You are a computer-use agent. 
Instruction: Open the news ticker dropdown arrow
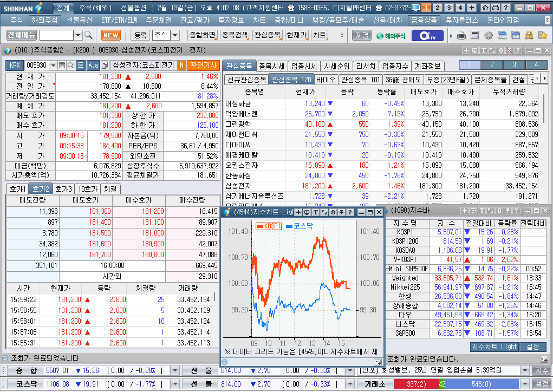click(525, 370)
